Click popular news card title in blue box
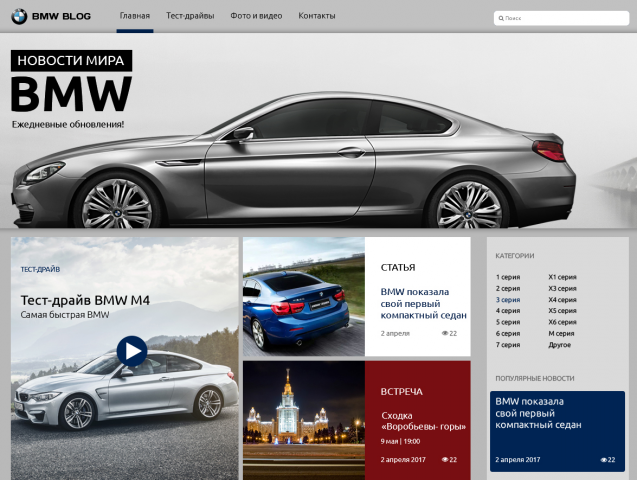 [538, 413]
